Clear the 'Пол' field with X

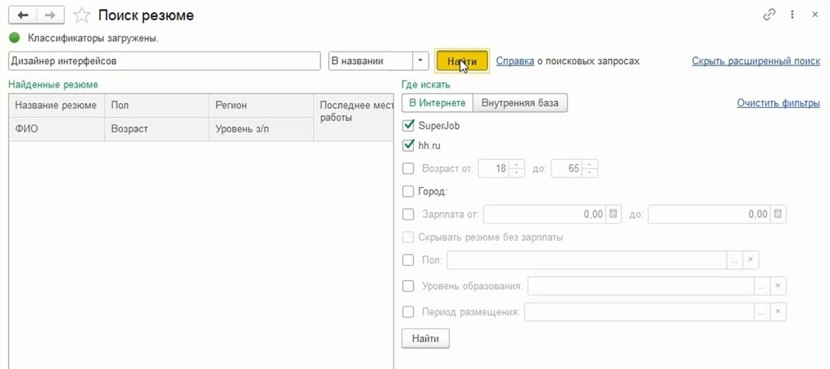[751, 260]
